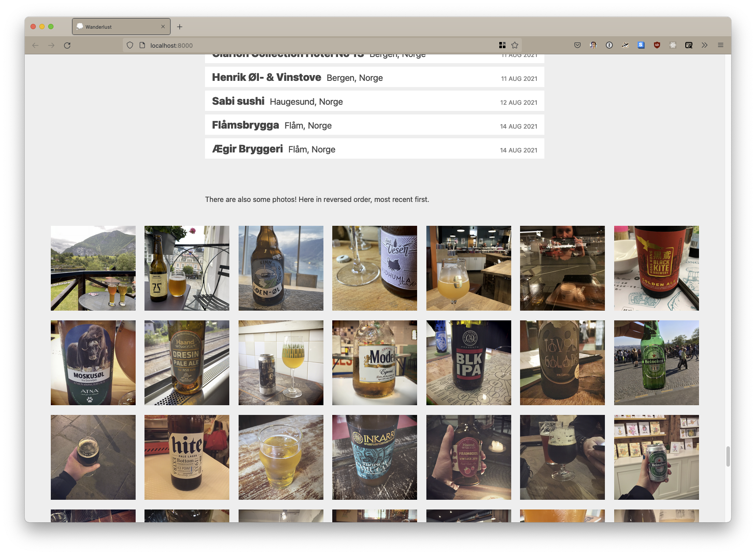Viewport: 756px width, 555px height.
Task: Open profile avatar extension
Action: (593, 45)
